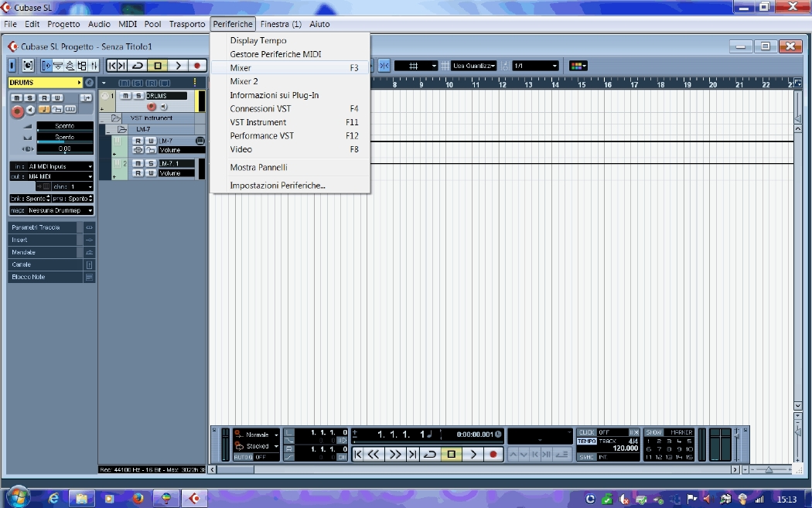
Task: Choose VST Instrument menu item
Action: coord(290,122)
